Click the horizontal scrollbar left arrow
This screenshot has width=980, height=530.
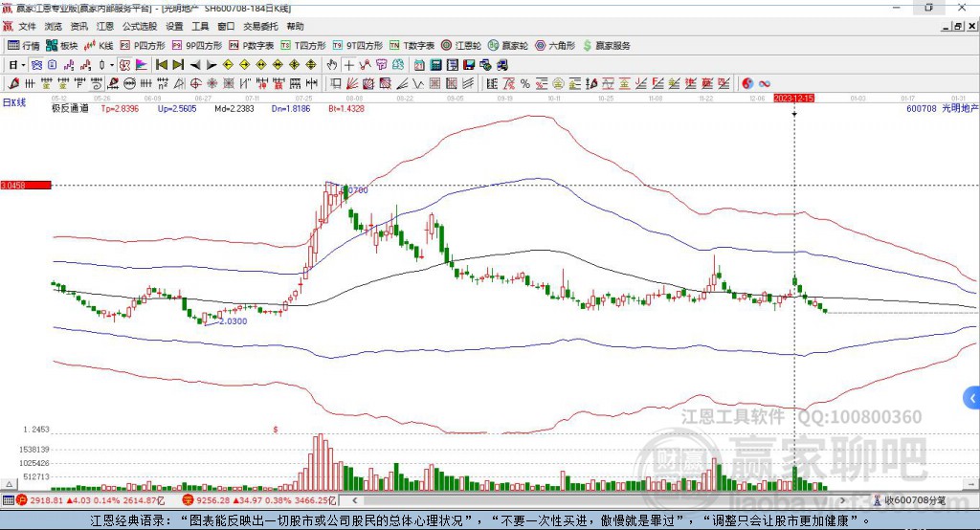coord(355,500)
